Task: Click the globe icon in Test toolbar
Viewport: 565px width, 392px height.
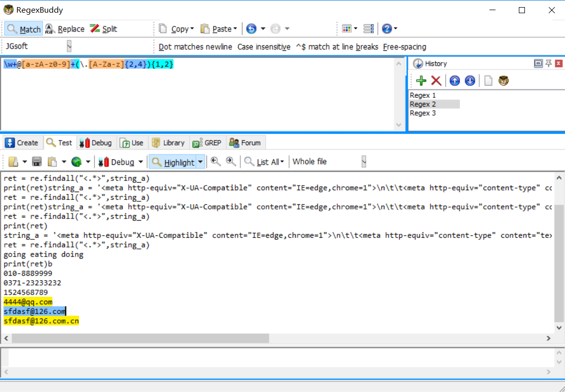Action: pyautogui.click(x=77, y=162)
